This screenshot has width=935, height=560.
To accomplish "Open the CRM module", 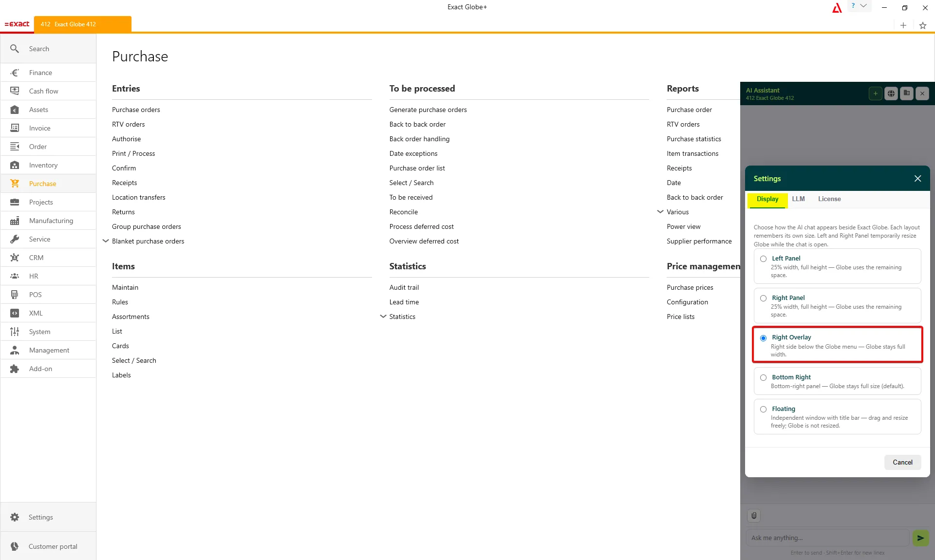I will pyautogui.click(x=48, y=258).
